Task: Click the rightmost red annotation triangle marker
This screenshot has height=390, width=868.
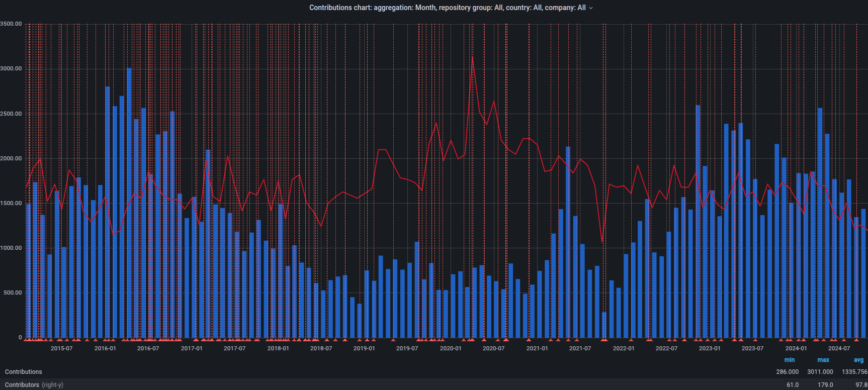Action: pos(856,340)
